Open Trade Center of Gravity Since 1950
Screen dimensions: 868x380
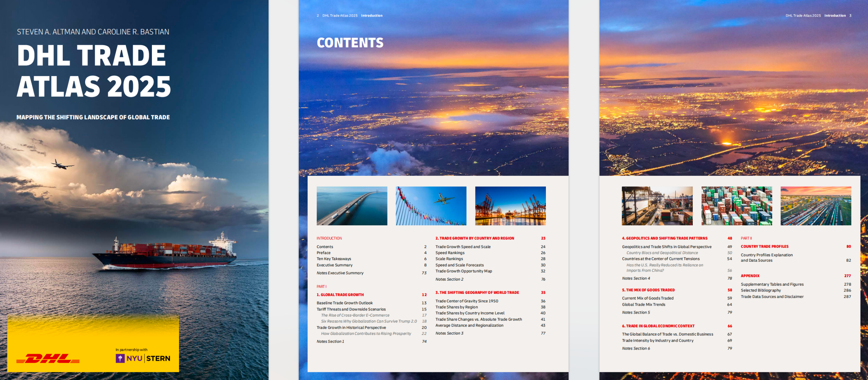pos(490,301)
